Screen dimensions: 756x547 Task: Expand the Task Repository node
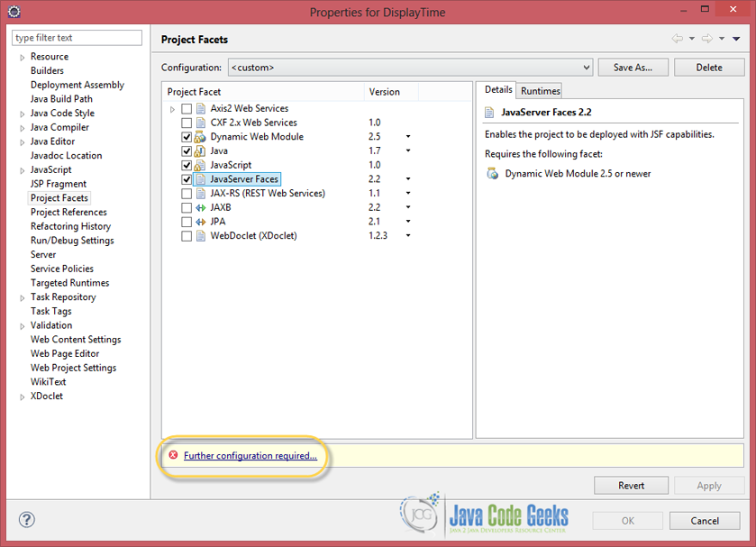click(x=23, y=298)
